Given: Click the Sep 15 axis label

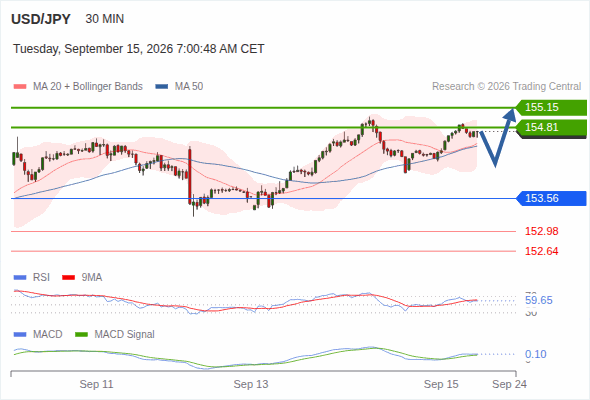Looking at the screenshot, I should pyautogui.click(x=441, y=384).
